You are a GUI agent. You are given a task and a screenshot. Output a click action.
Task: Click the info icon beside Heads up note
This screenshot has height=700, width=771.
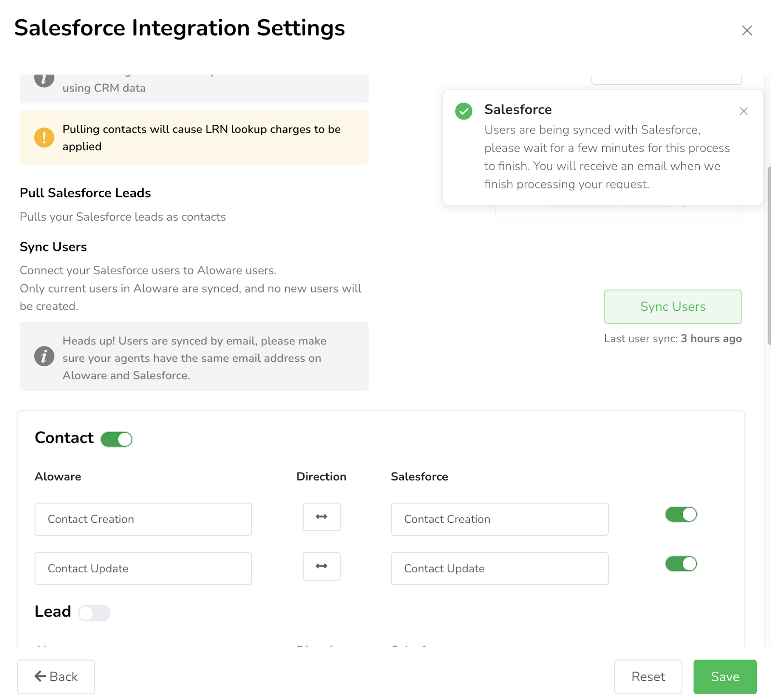[x=44, y=357]
